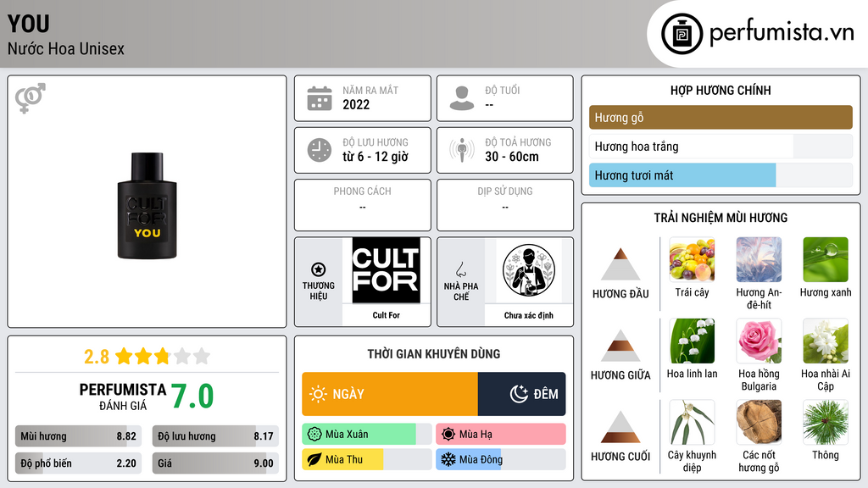Click the Mùa Hạ season bar
The image size is (868, 488).
click(501, 435)
